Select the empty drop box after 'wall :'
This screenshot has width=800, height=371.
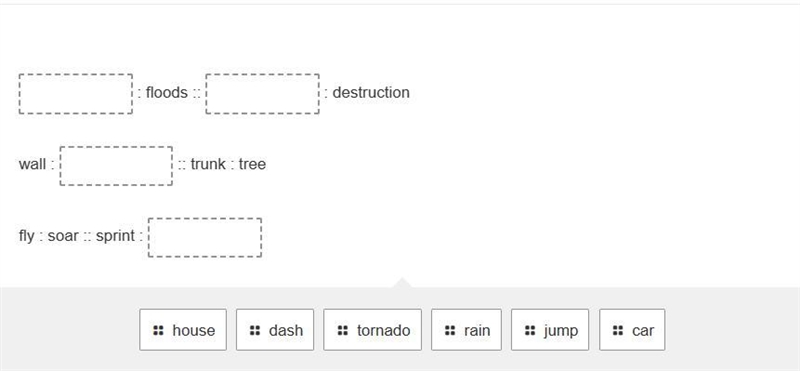(x=116, y=166)
